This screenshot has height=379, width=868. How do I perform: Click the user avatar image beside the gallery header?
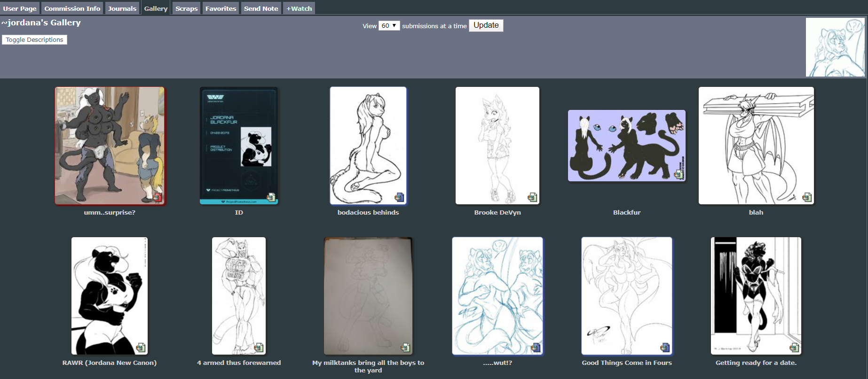pyautogui.click(x=835, y=47)
